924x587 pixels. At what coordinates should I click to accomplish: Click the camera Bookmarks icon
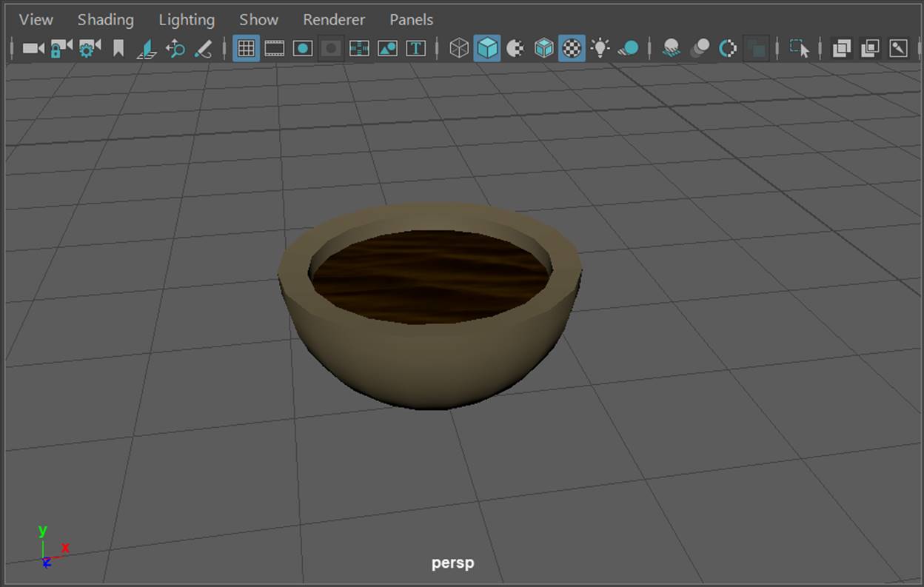coord(118,49)
